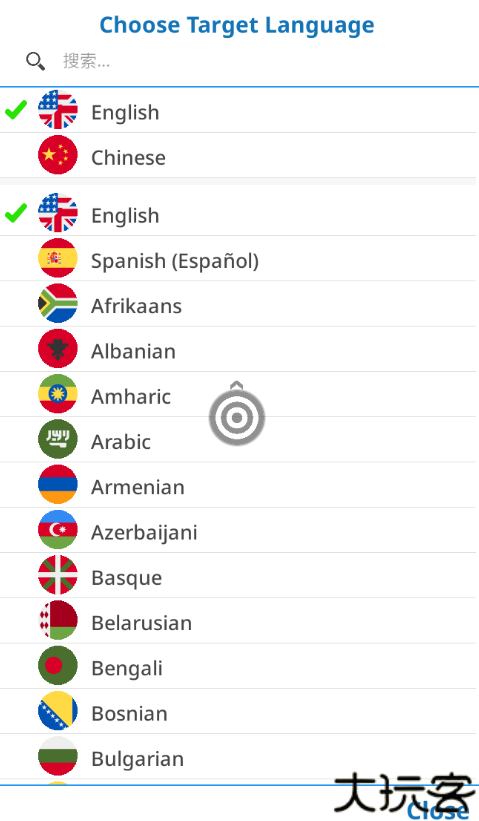Pick the Basque flag icon

point(58,575)
